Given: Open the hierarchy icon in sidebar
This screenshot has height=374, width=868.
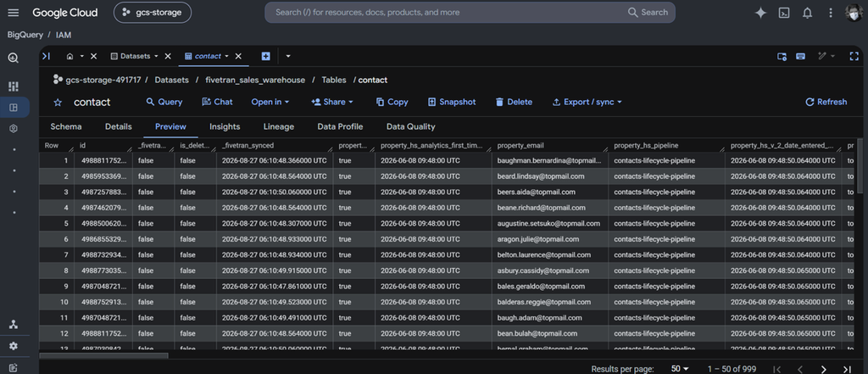Looking at the screenshot, I should (x=14, y=325).
